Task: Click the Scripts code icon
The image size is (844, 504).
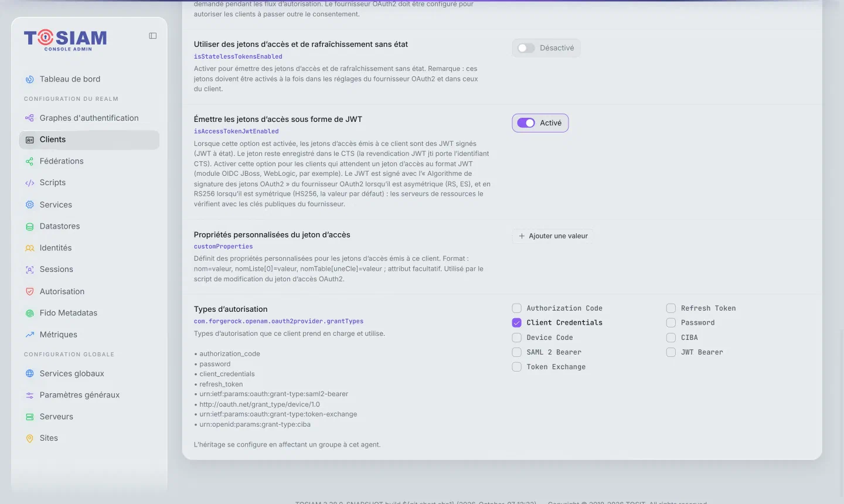Action: tap(30, 183)
